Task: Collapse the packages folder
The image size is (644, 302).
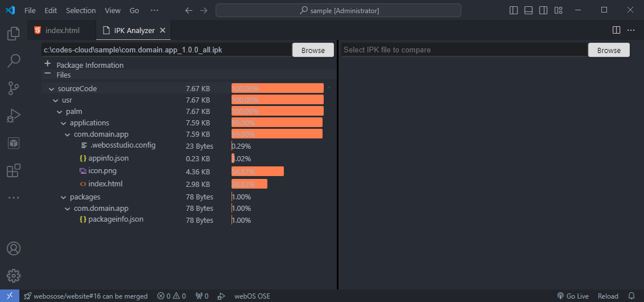Action: click(63, 197)
